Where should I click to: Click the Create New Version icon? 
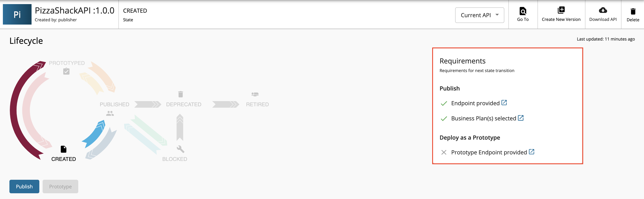pyautogui.click(x=561, y=10)
